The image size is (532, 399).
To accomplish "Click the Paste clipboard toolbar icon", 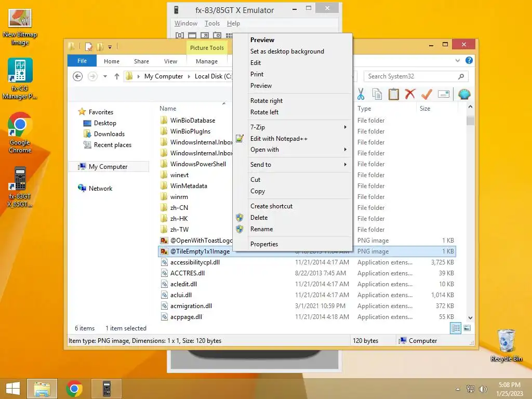I will tap(394, 95).
